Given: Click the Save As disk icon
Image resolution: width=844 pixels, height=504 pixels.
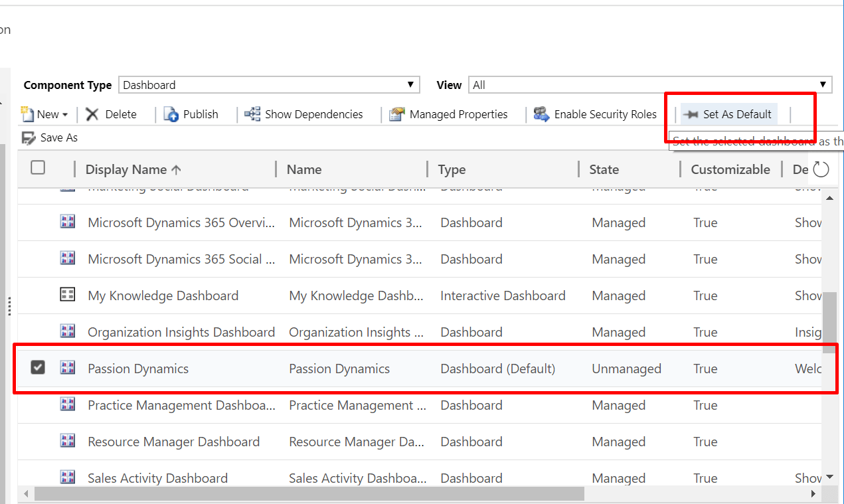Looking at the screenshot, I should click(x=29, y=137).
